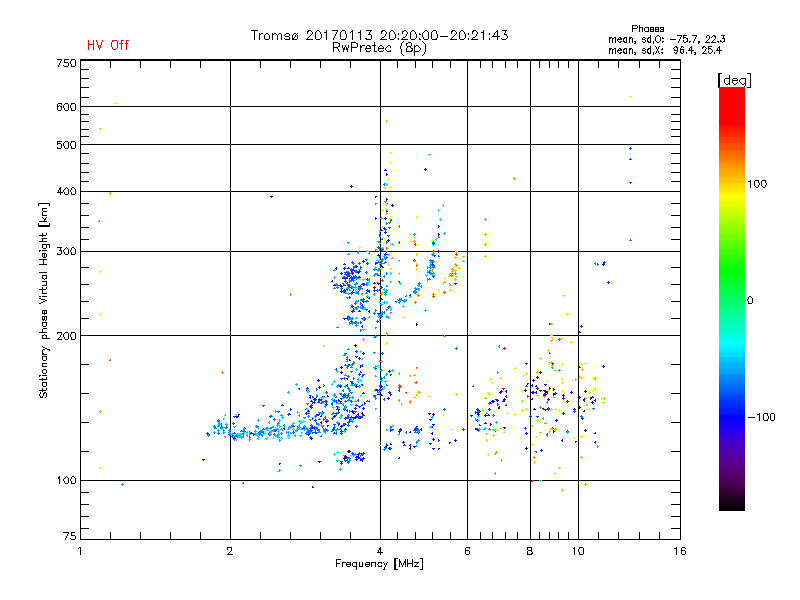This screenshot has height=600, width=800.
Task: Click the '[deg]' colorbar unit label
Action: coord(734,80)
